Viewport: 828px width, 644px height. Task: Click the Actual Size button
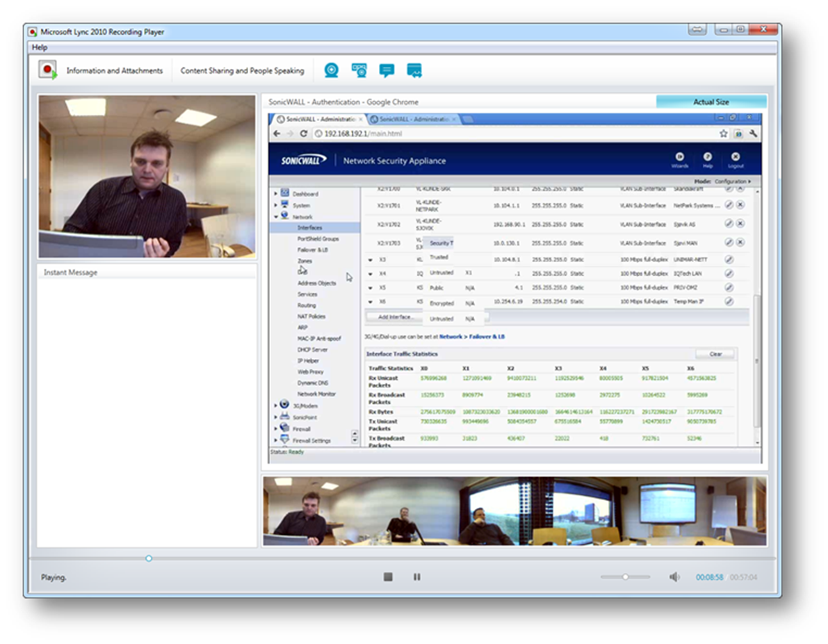pos(711,102)
